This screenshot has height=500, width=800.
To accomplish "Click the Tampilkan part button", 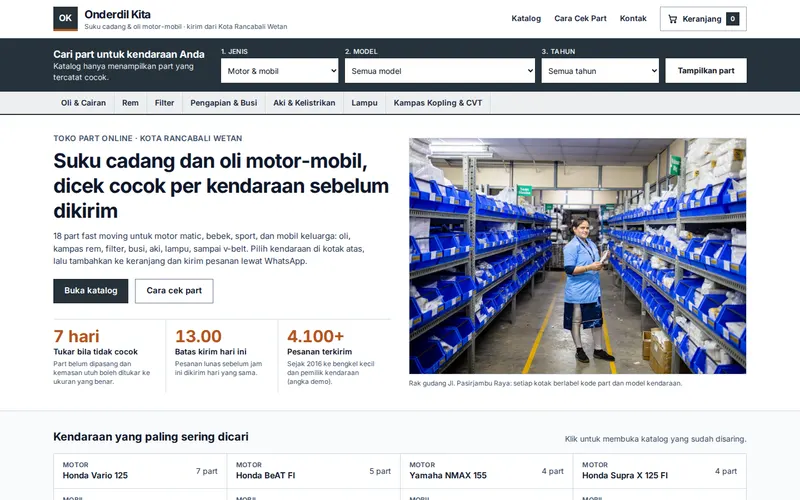I will [706, 71].
